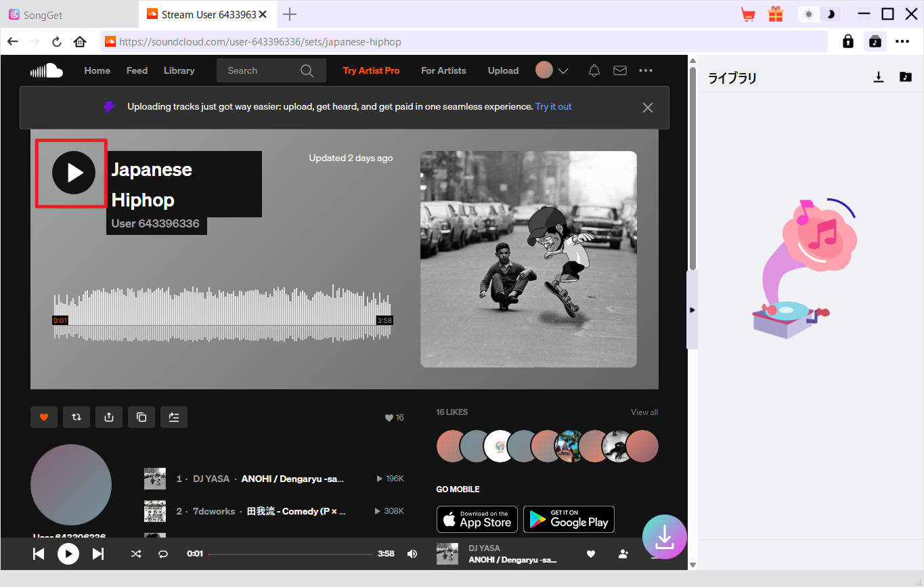This screenshot has height=587, width=924.
Task: Open the Library menu in SoundCloud navbar
Action: point(179,70)
